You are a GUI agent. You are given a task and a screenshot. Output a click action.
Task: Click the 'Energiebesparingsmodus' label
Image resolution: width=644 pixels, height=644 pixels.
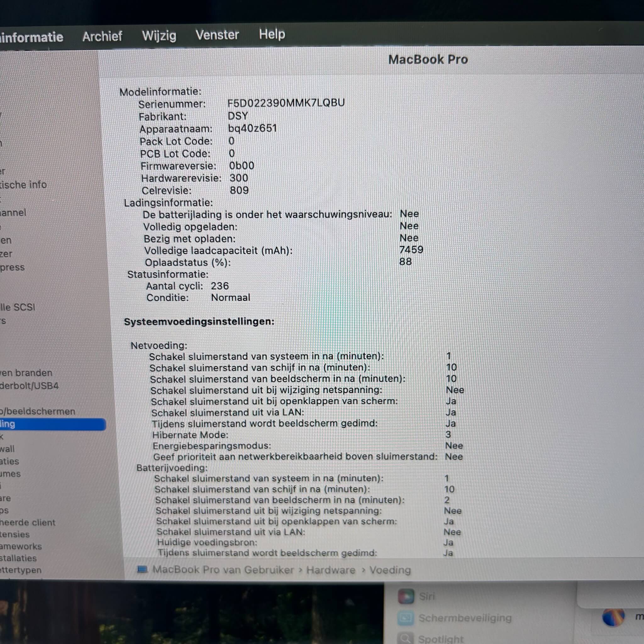(212, 446)
